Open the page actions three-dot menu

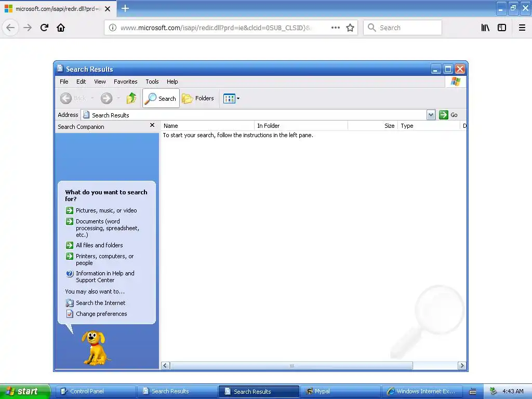coord(335,28)
